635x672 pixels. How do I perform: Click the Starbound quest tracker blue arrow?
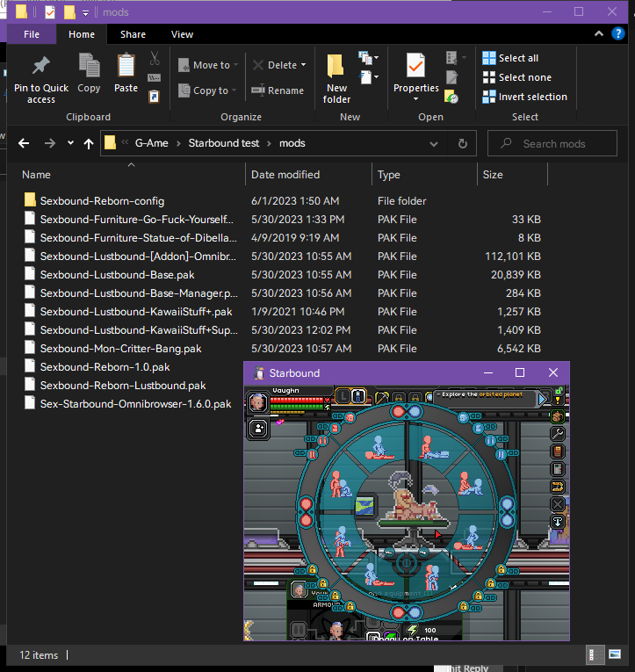(x=542, y=399)
